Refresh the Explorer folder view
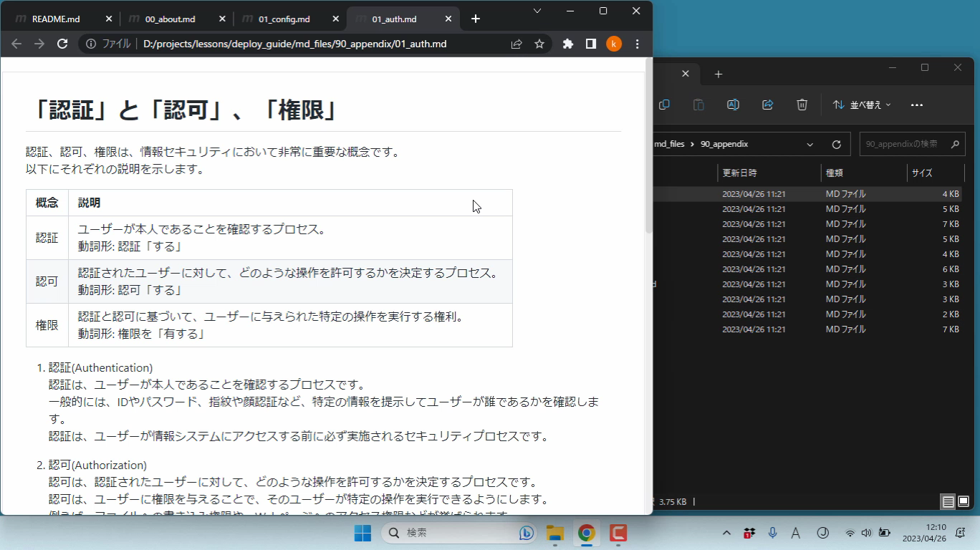Image resolution: width=980 pixels, height=550 pixels. coord(836,144)
